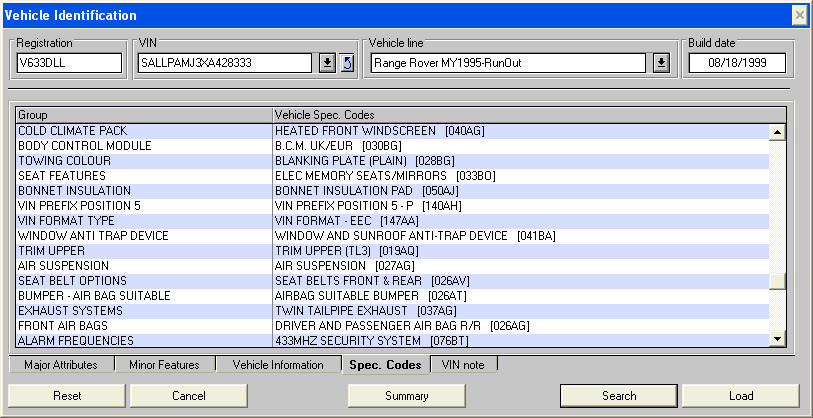
Task: Switch to the Major Attributes tab
Action: (61, 365)
